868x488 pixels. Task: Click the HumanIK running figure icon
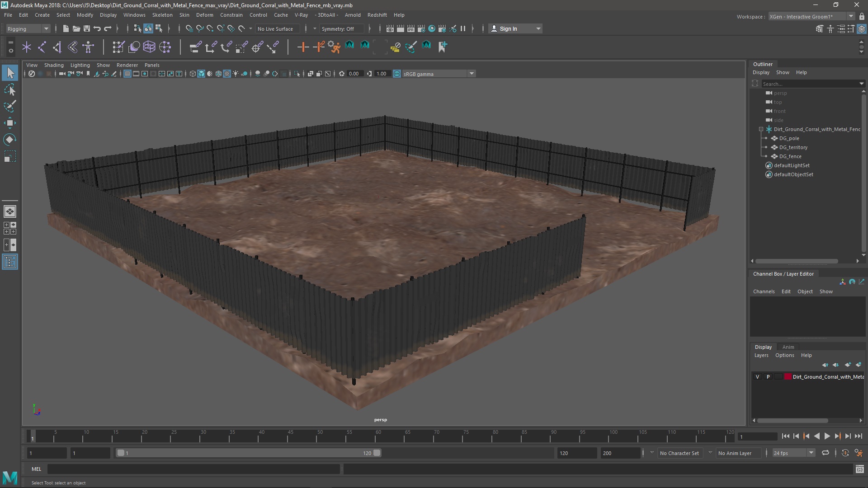(334, 47)
